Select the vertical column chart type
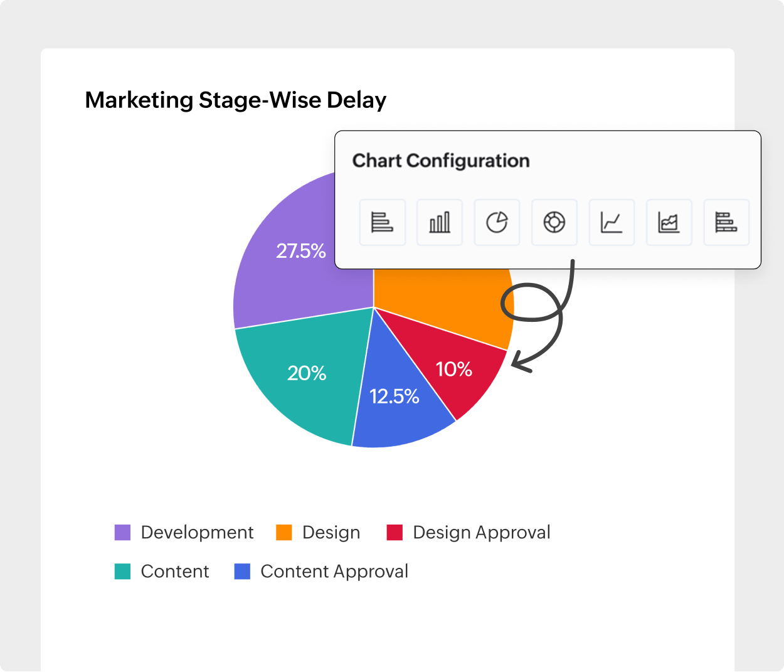This screenshot has height=672, width=784. [x=440, y=222]
